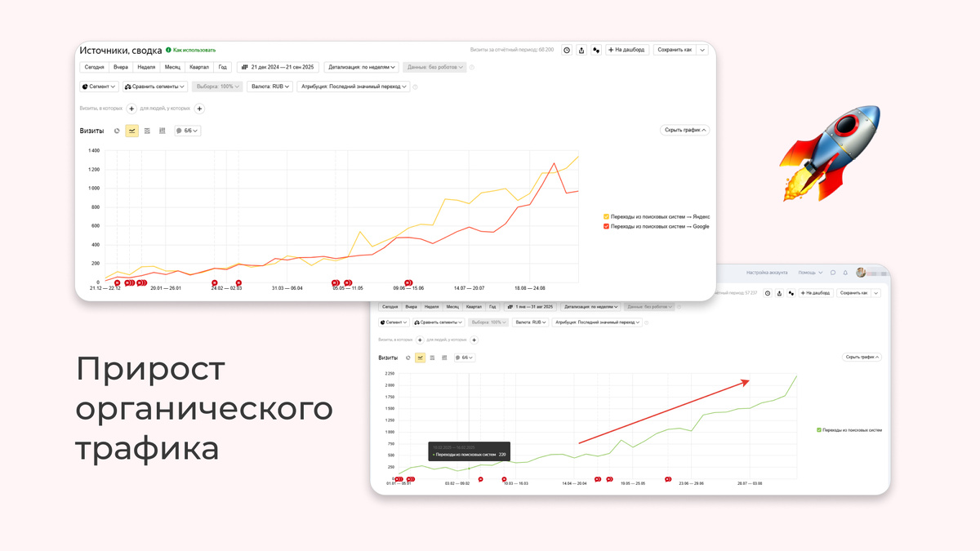Screen dimensions: 980x551
Task: Select Год period tab in upper report
Action: coord(223,68)
